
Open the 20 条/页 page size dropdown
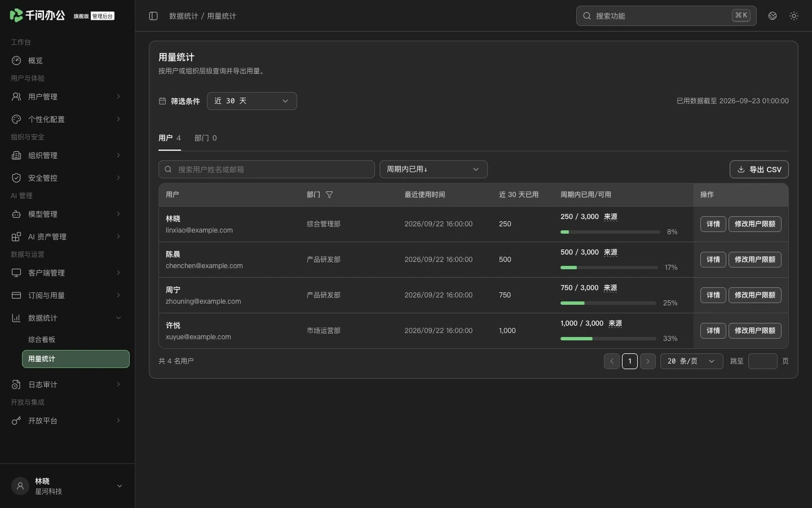pos(692,361)
